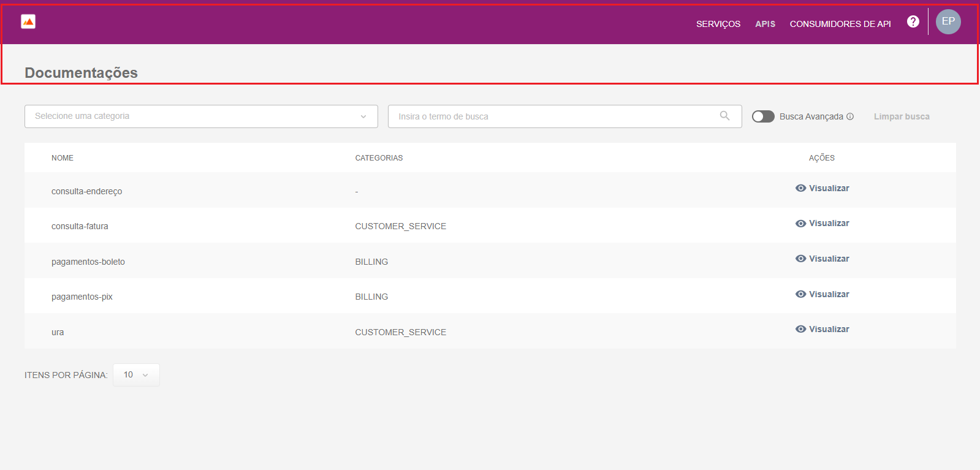Open the EP user avatar menu
The width and height of the screenshot is (980, 470).
pos(948,22)
